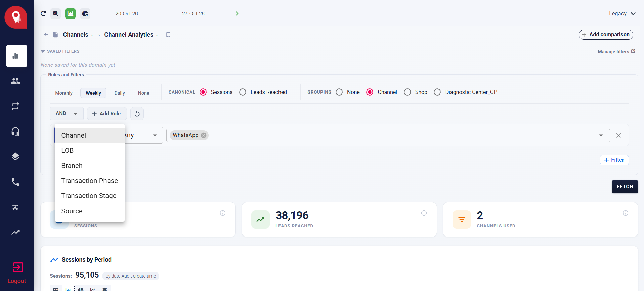Choose Source from the field list
This screenshot has height=291, width=644.
coord(90,211)
